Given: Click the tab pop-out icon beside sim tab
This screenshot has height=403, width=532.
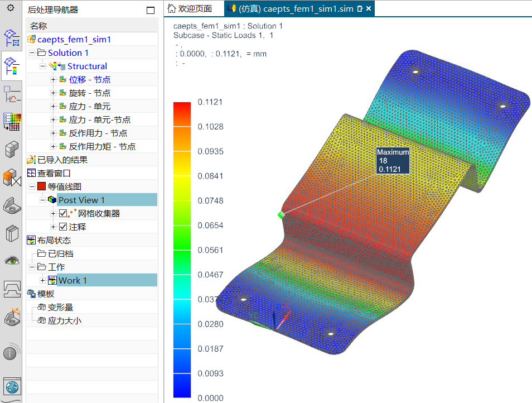Looking at the screenshot, I should [x=360, y=9].
